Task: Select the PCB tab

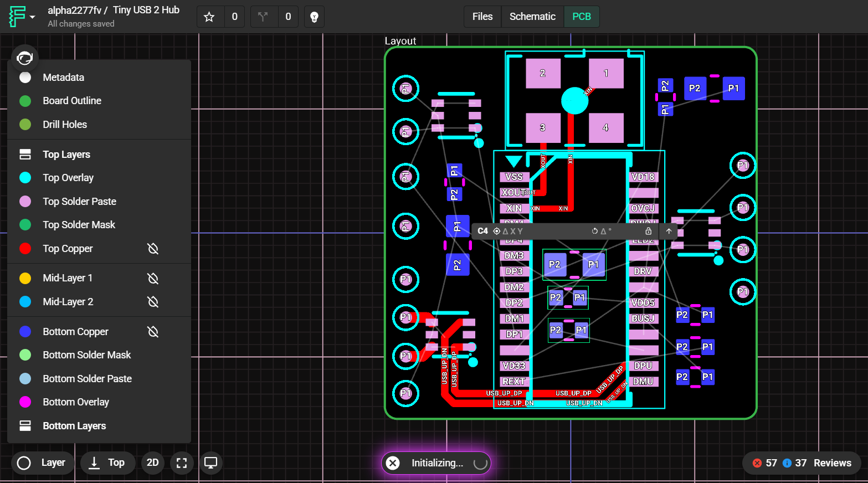Action: (582, 17)
